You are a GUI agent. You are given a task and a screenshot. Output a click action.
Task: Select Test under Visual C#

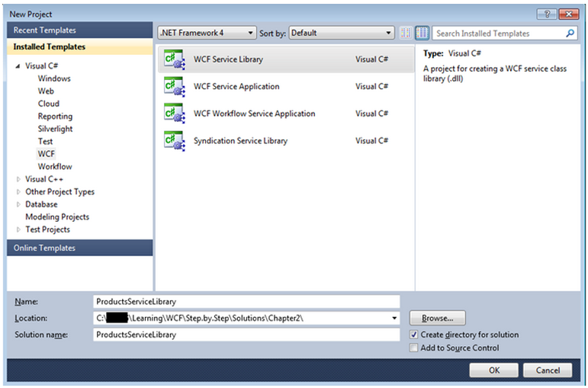[x=45, y=141]
